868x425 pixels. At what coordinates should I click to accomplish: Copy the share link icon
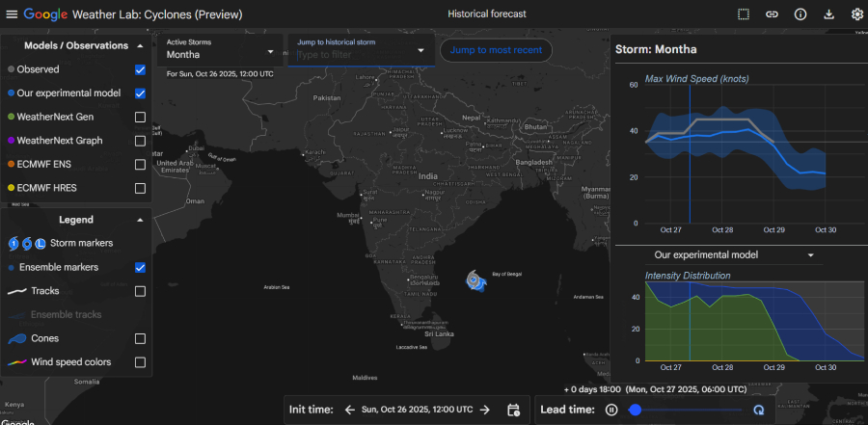pos(772,14)
